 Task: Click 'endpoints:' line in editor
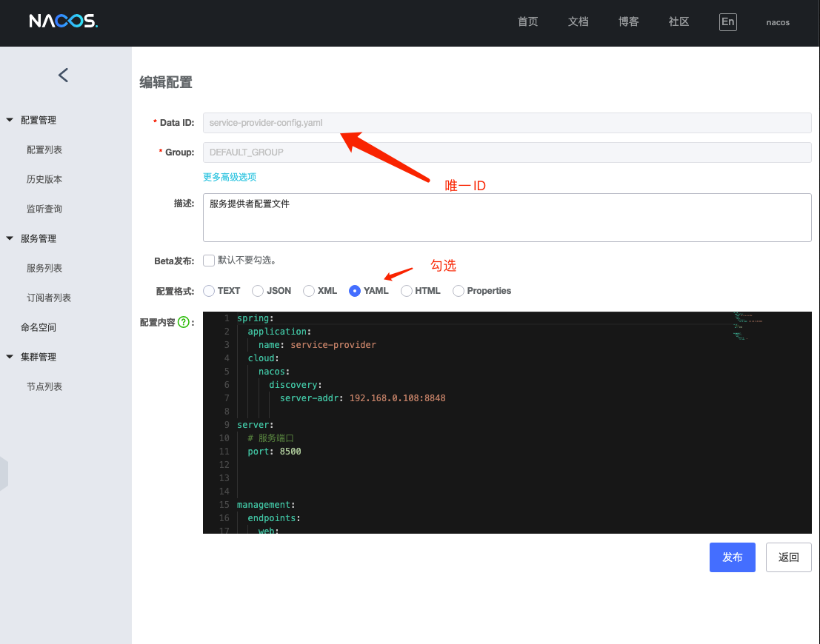tap(274, 518)
